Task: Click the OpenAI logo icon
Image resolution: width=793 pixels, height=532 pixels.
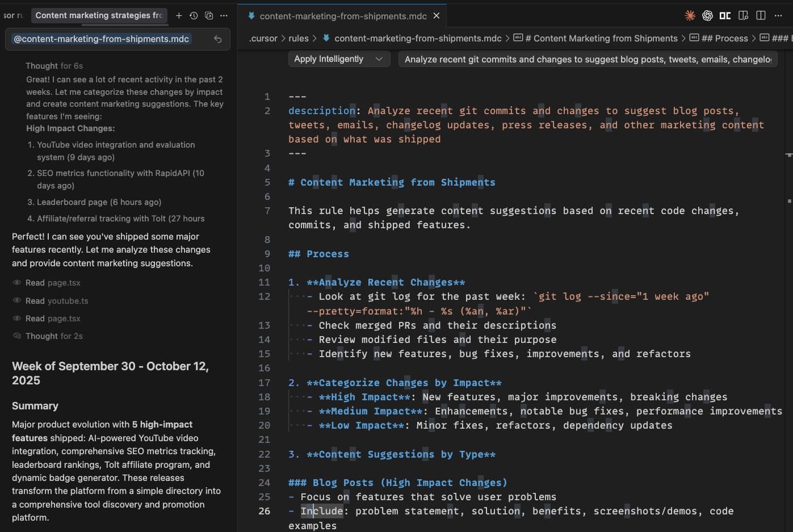Action: click(707, 15)
